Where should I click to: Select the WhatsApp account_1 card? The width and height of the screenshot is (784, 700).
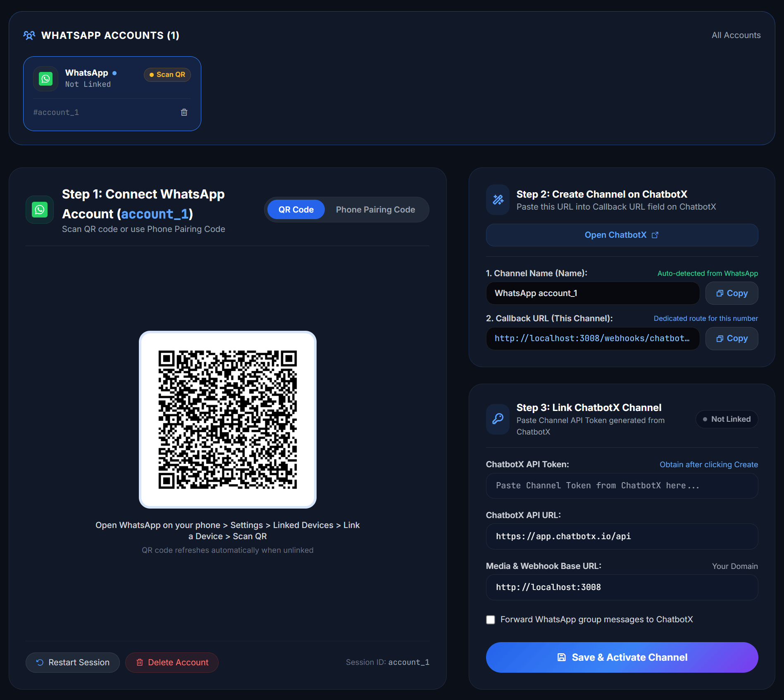[x=112, y=94]
